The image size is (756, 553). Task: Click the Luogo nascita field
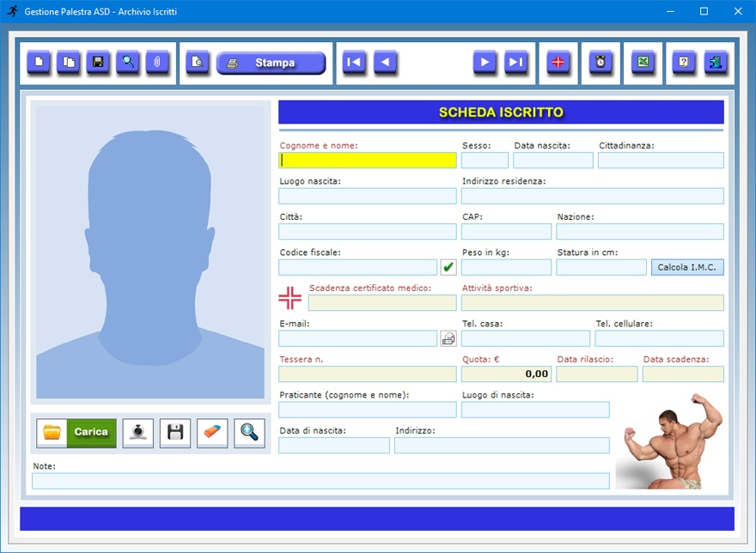tap(368, 196)
